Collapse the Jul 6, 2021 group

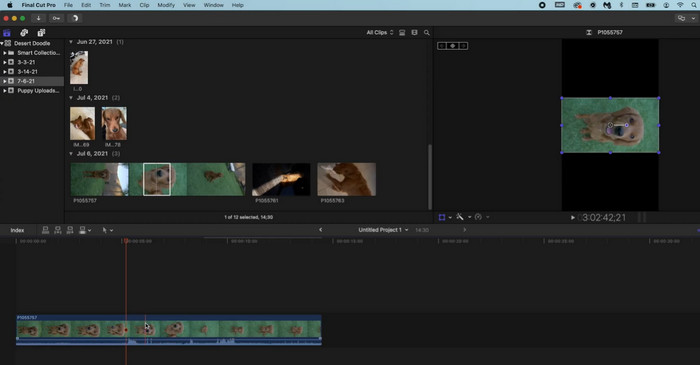pos(71,153)
